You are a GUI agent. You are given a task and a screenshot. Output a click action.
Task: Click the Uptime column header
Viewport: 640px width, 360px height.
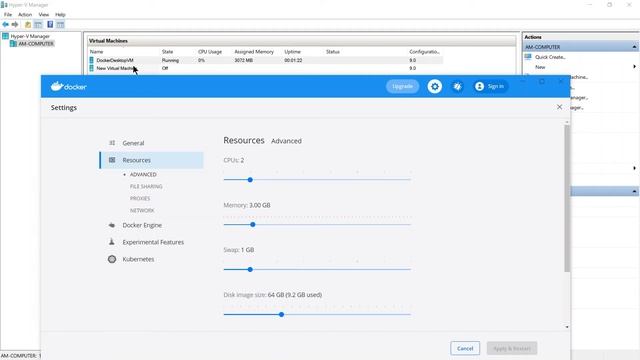pyautogui.click(x=292, y=52)
